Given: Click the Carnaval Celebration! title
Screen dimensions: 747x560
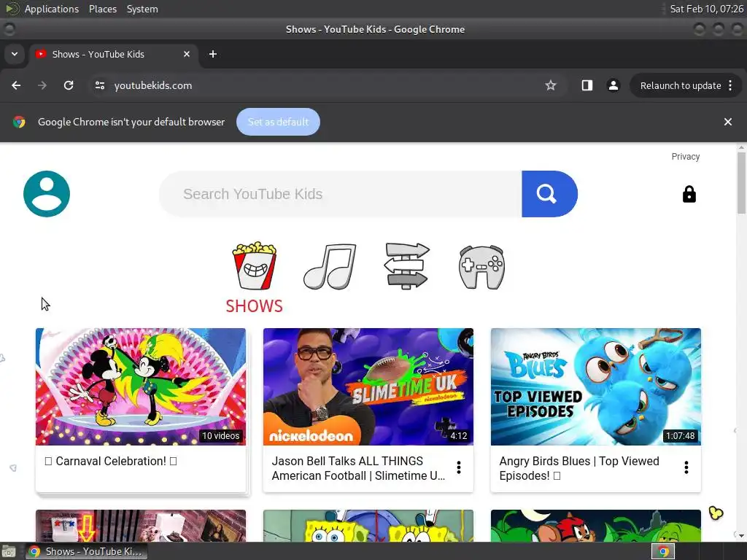Looking at the screenshot, I should pyautogui.click(x=111, y=462).
